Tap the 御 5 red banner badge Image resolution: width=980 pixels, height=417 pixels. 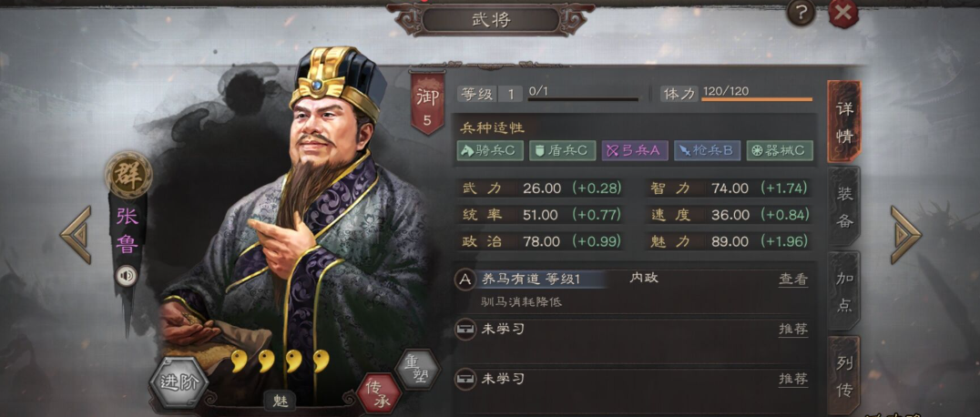pos(427,103)
